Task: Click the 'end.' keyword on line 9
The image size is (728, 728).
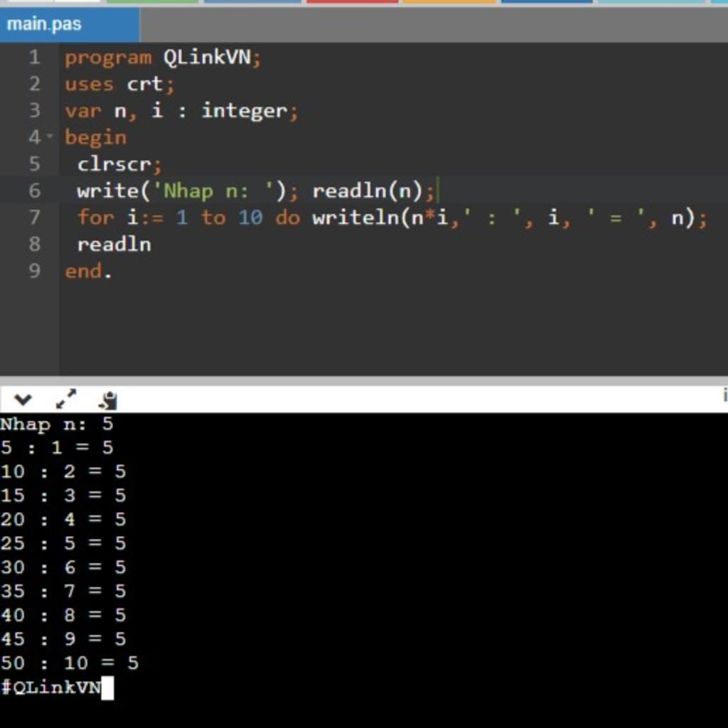Action: point(88,271)
